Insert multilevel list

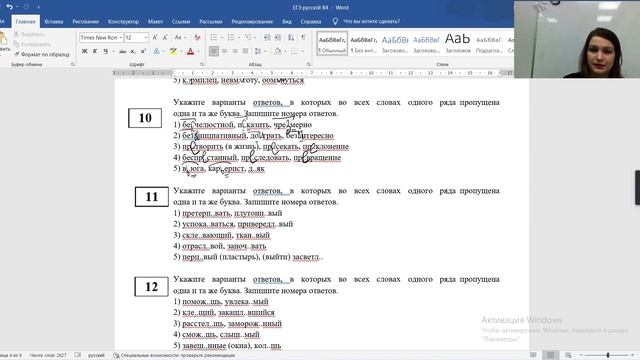click(x=248, y=38)
